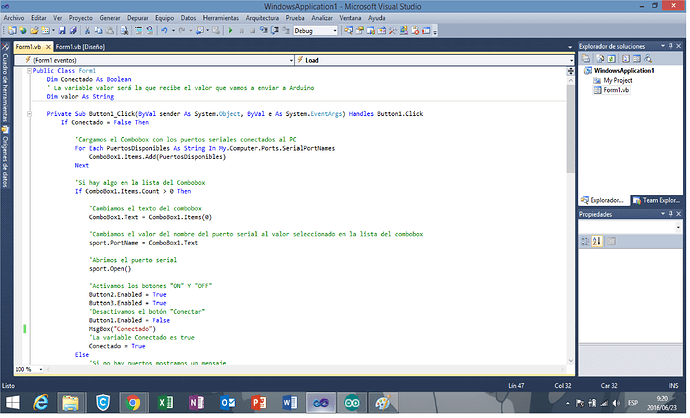The height and width of the screenshot is (418, 690).
Task: Open the Herramientas menu
Action: (x=222, y=18)
